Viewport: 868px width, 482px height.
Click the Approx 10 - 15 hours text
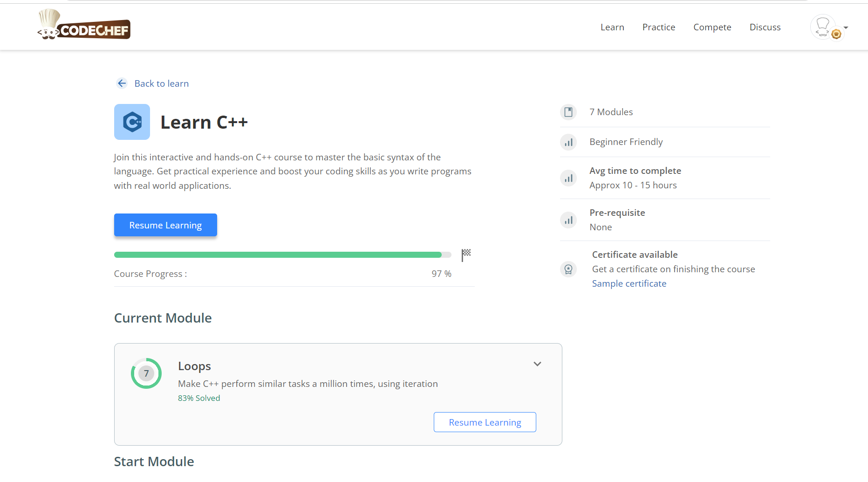(633, 185)
